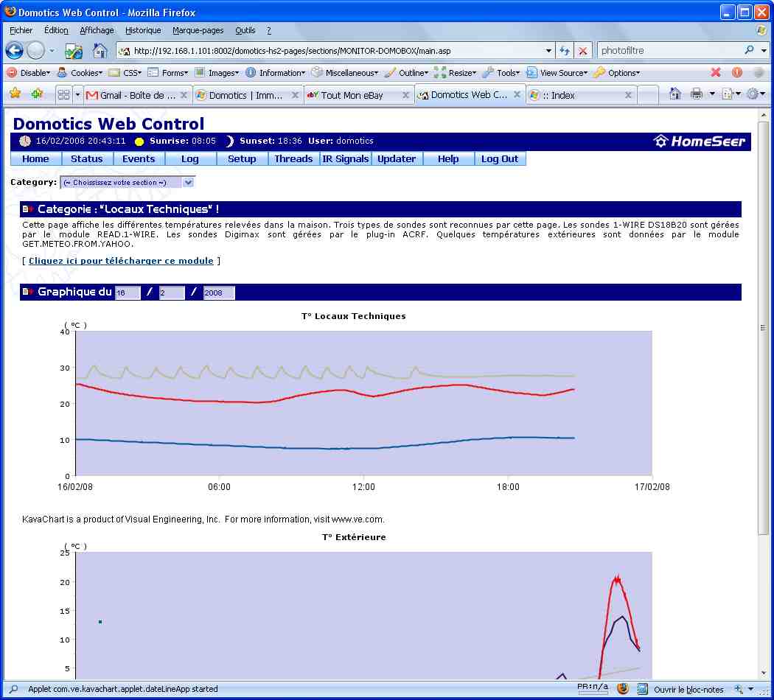This screenshot has width=774, height=700.
Task: Click the orange warning circle icon on developer toolbar
Action: coord(737,72)
